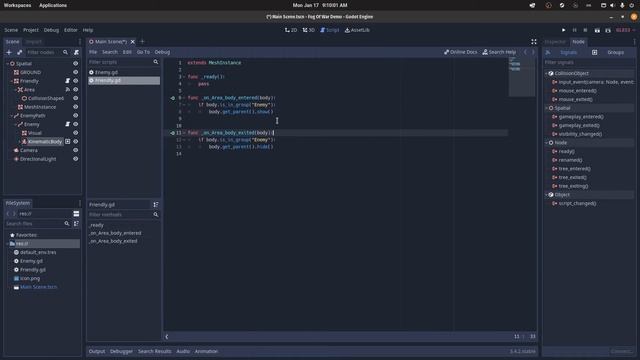The width and height of the screenshot is (640, 360).
Task: Toggle scripts panel arrow at editor bottom
Action: click(167, 336)
